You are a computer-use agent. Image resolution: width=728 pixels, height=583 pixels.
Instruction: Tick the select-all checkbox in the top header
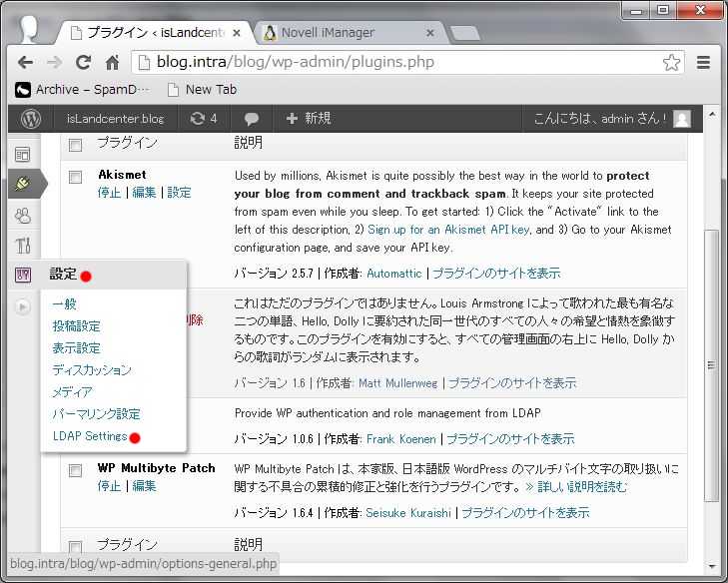(75, 145)
